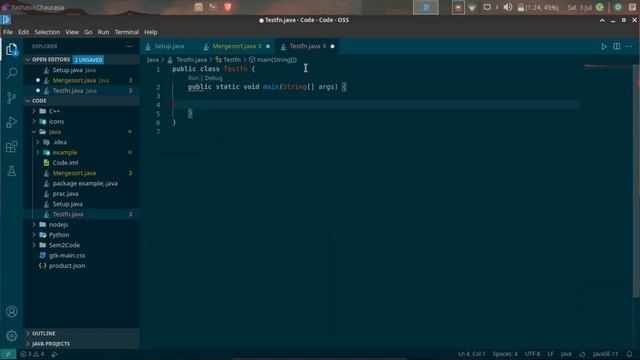The image size is (640, 360).
Task: Go to line via Ln 4, Col 1
Action: coord(471,354)
